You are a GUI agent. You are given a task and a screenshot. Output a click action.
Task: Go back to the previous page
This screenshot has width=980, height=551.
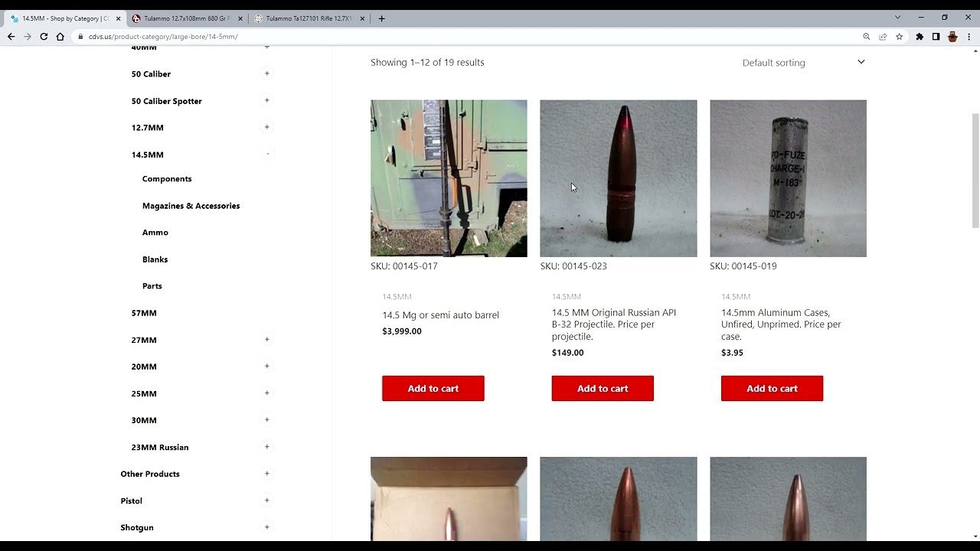tap(11, 37)
